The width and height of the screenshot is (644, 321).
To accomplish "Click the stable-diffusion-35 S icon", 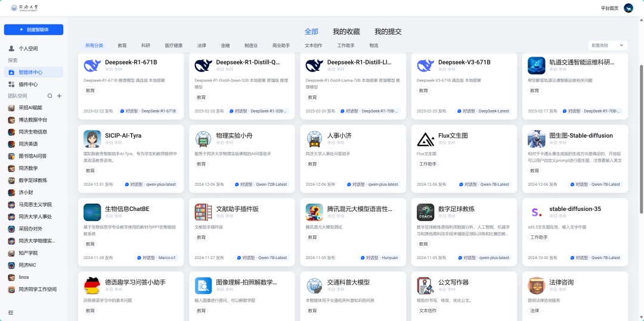I will point(537,213).
